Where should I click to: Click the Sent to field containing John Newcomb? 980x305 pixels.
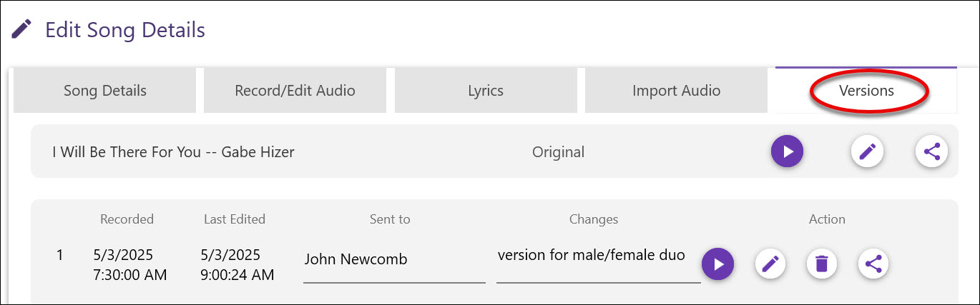[x=393, y=260]
